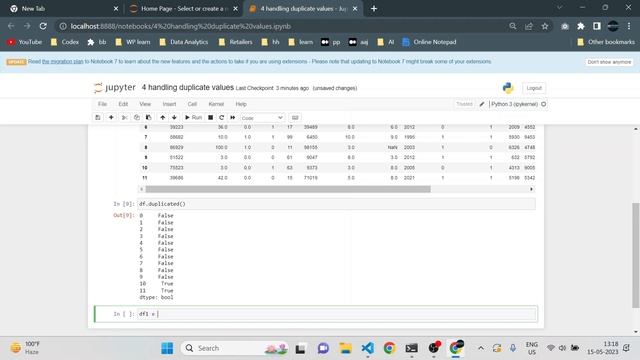This screenshot has width=640, height=360.
Task: Click the taskbar Search box
Action: coord(234,348)
